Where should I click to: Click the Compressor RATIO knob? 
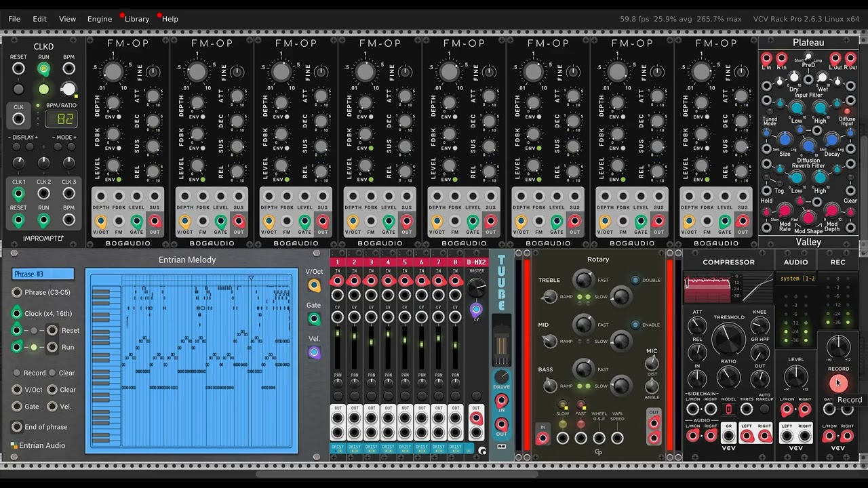click(x=728, y=377)
